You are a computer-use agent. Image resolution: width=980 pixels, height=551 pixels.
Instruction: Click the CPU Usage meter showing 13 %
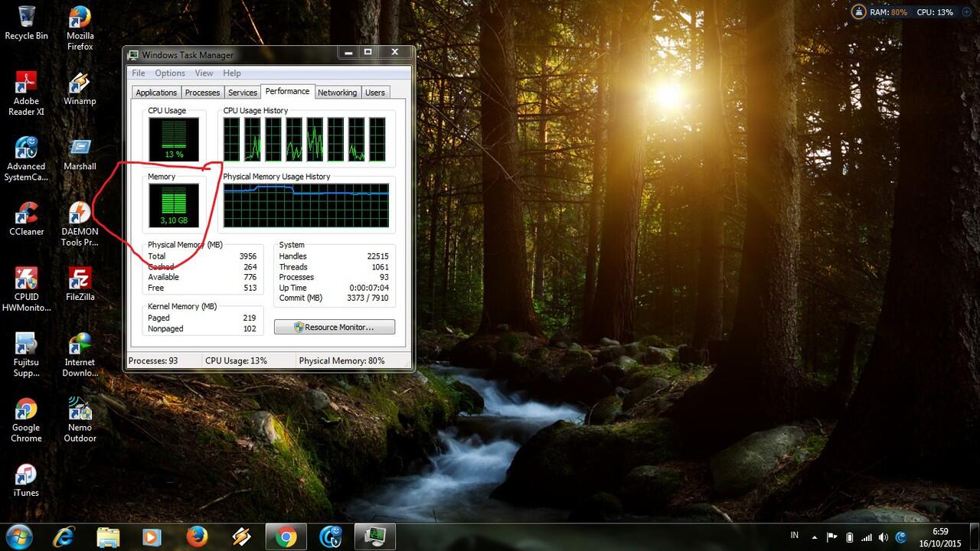click(174, 139)
